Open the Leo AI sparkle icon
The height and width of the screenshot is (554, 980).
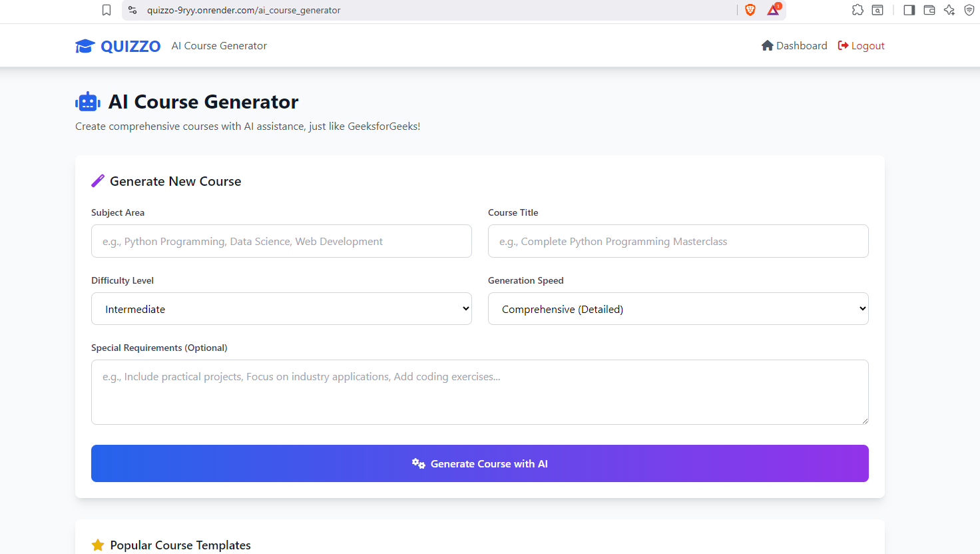(949, 10)
